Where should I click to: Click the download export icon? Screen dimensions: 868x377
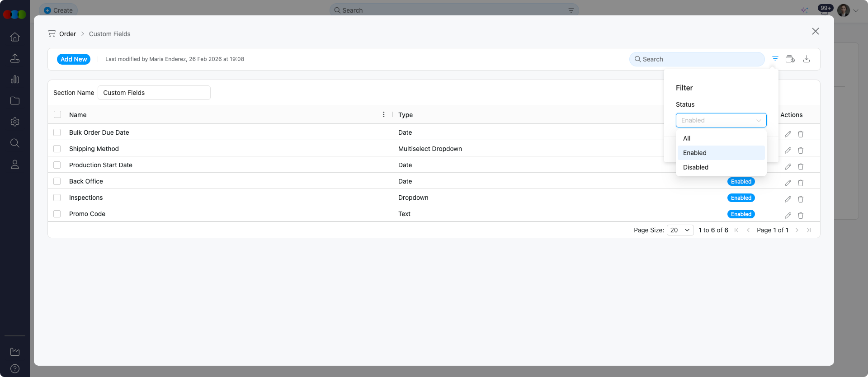tap(806, 59)
